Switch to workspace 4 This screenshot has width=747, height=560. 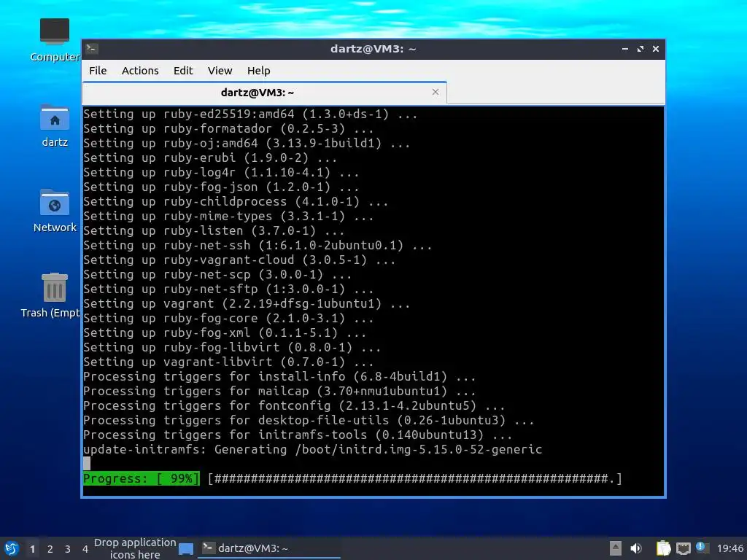85,548
